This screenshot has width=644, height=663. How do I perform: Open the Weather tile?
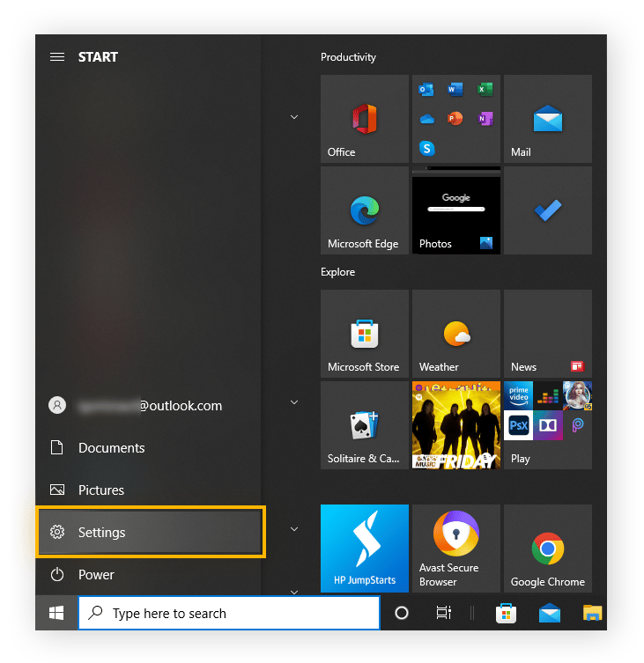click(455, 334)
